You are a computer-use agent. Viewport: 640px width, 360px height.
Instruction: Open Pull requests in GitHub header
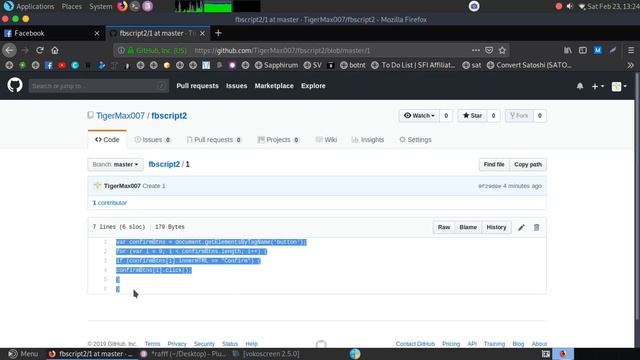(x=197, y=86)
